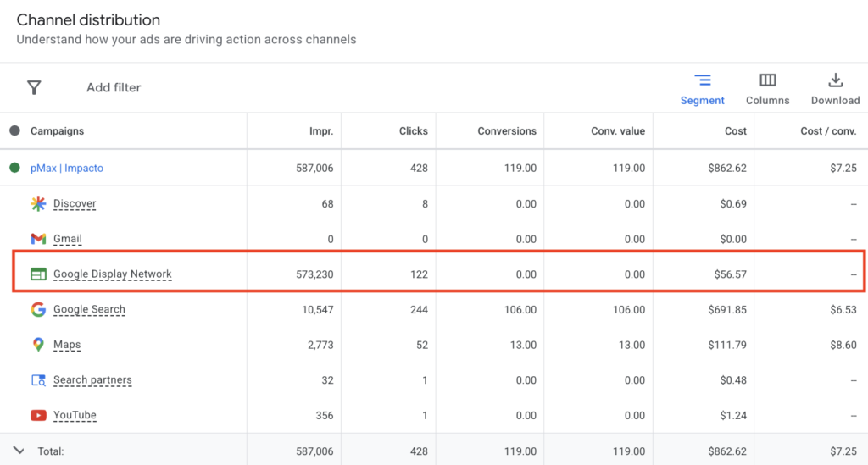Select Search partners cost $0.48

click(x=733, y=380)
